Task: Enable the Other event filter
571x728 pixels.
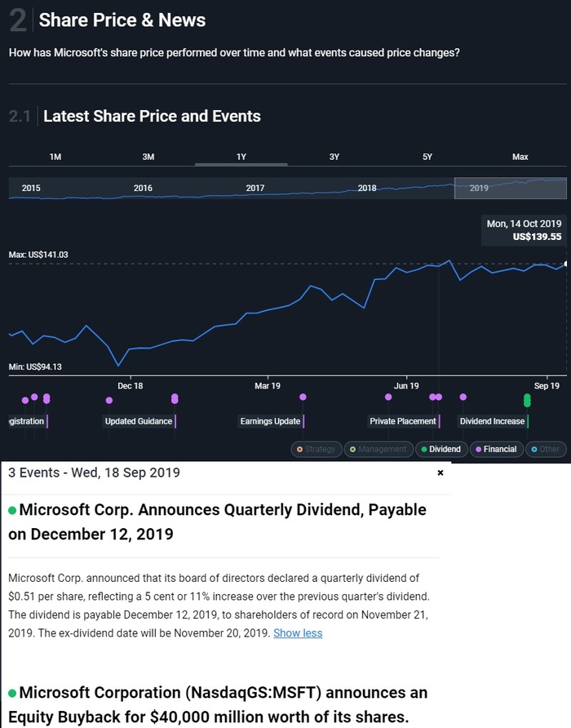Action: coord(545,449)
